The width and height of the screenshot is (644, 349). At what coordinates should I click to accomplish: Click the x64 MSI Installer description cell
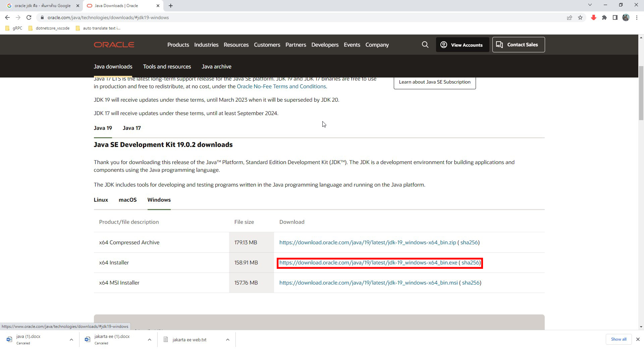(161, 283)
